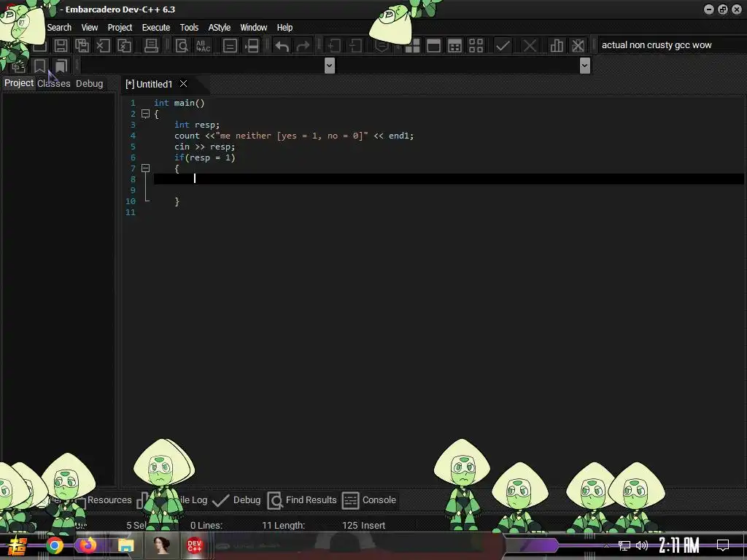This screenshot has width=747, height=560.
Task: Open the Resources bottom tab
Action: pyautogui.click(x=109, y=500)
